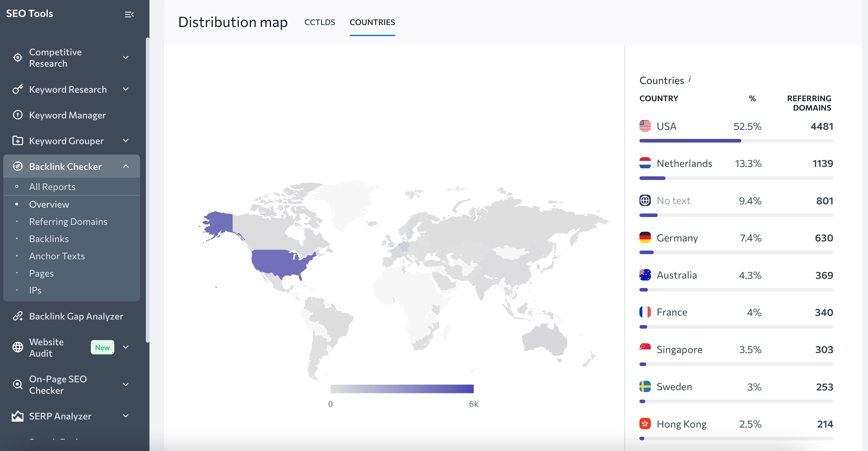Image resolution: width=868 pixels, height=451 pixels.
Task: Open Keyword Manager via its exclamation icon
Action: [18, 115]
